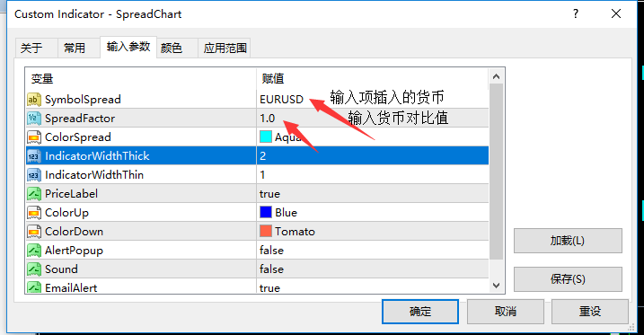Viewport: 644px width, 335px height.
Task: Click the help question mark button
Action: click(576, 14)
